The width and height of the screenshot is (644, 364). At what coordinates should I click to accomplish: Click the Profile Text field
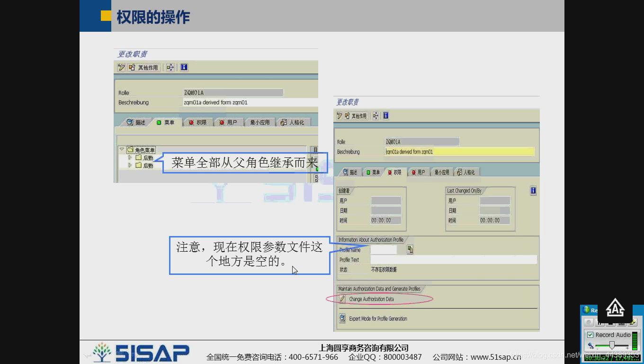[454, 260]
